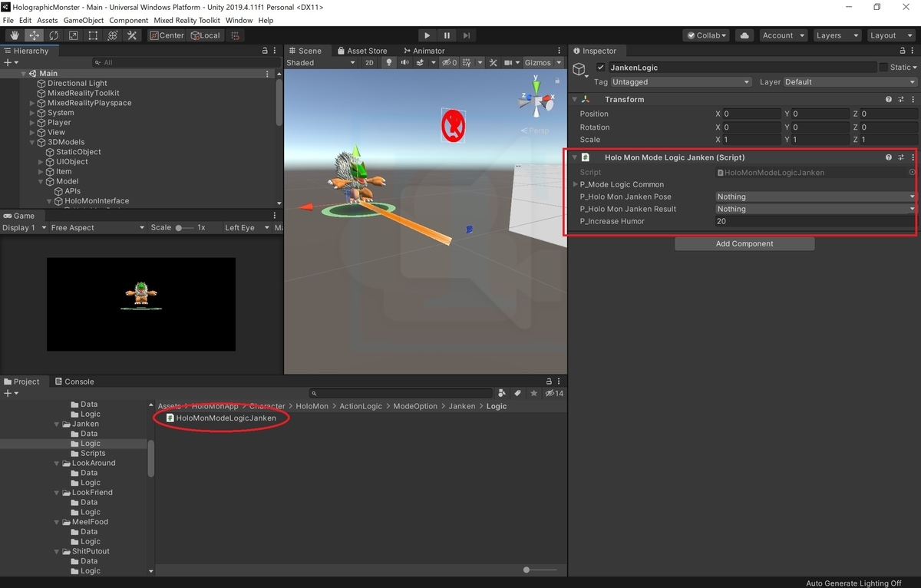The image size is (921, 588).
Task: Open Holo Mon Mode Logic Janken help icon
Action: 889,157
